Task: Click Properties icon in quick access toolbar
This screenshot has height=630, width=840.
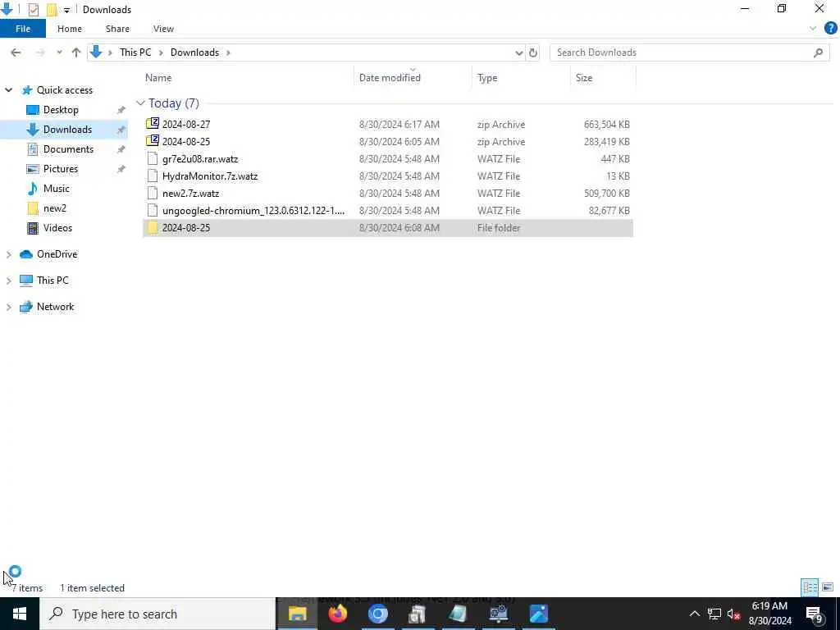Action: coord(33,10)
